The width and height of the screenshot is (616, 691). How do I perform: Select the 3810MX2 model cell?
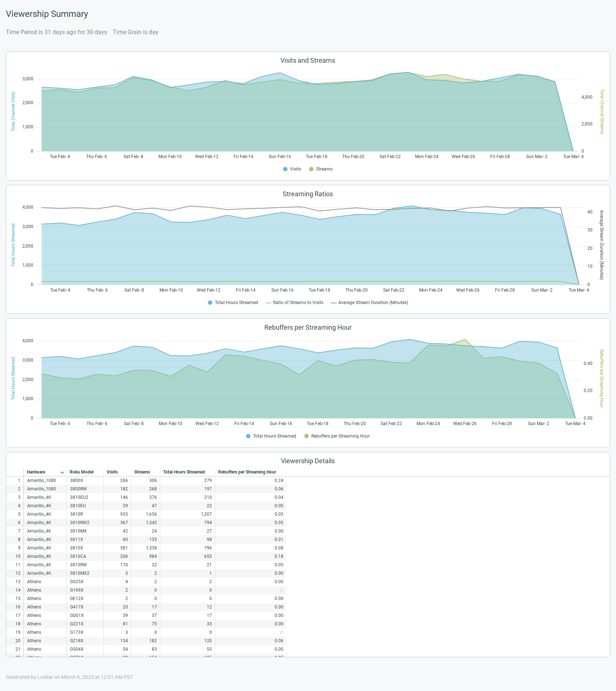click(85, 573)
